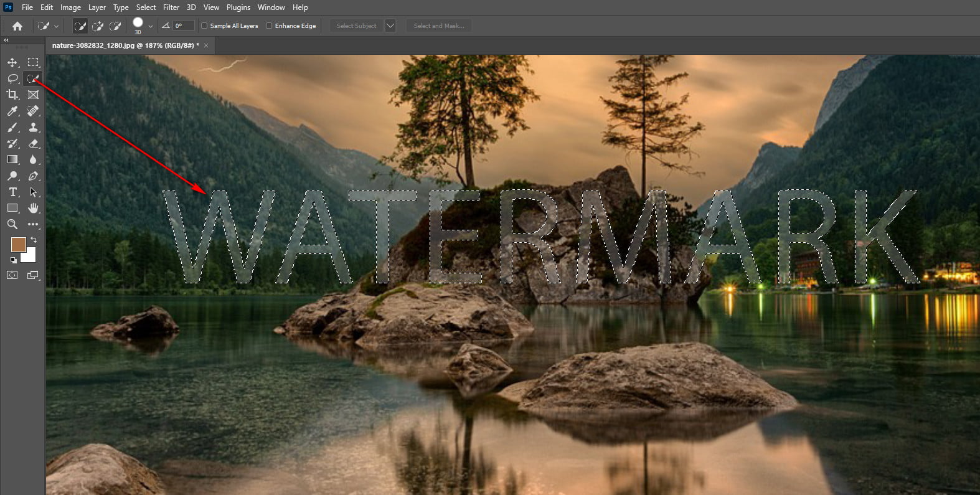Select the Crop tool

[x=12, y=95]
